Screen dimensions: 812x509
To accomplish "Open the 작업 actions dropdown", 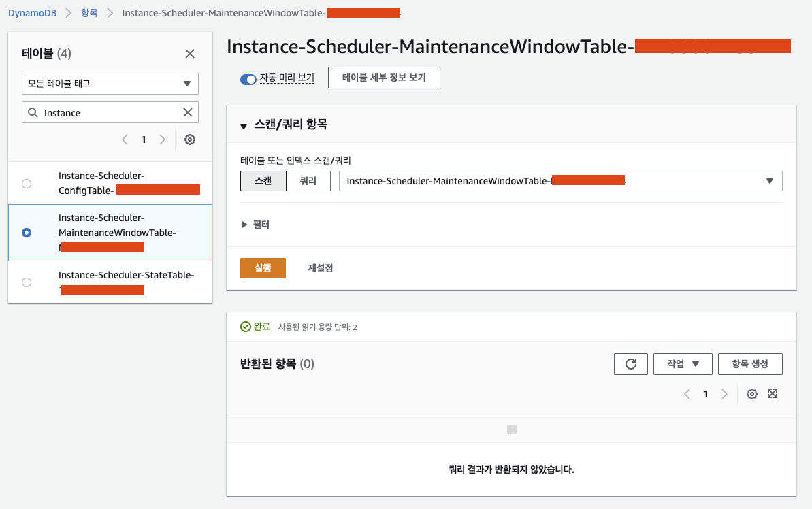I will tap(683, 364).
